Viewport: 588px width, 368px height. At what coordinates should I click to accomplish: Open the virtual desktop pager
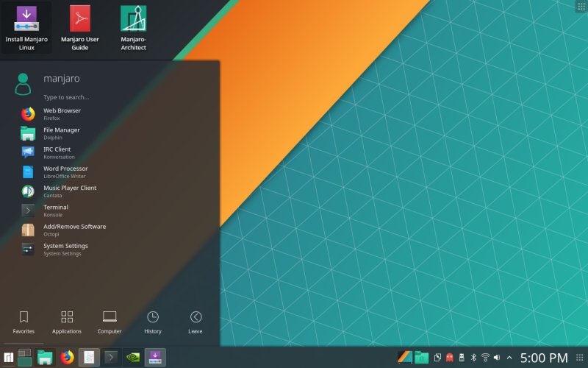[x=25, y=357]
